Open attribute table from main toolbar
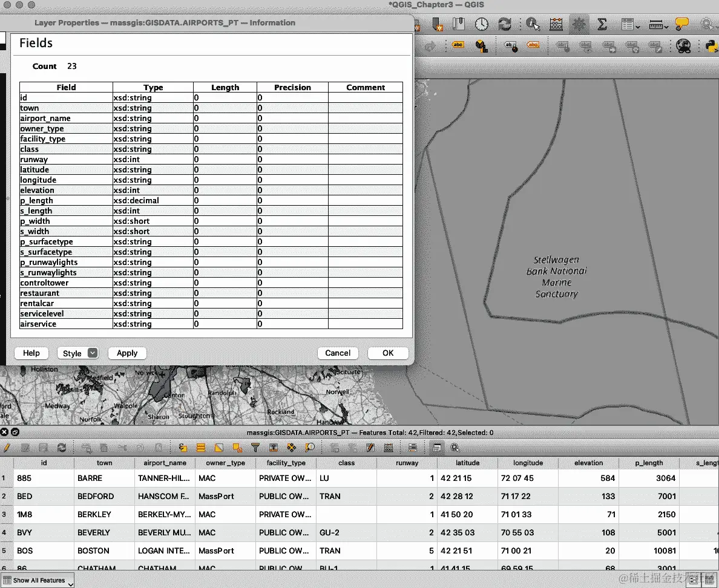The image size is (719, 588). [627, 24]
